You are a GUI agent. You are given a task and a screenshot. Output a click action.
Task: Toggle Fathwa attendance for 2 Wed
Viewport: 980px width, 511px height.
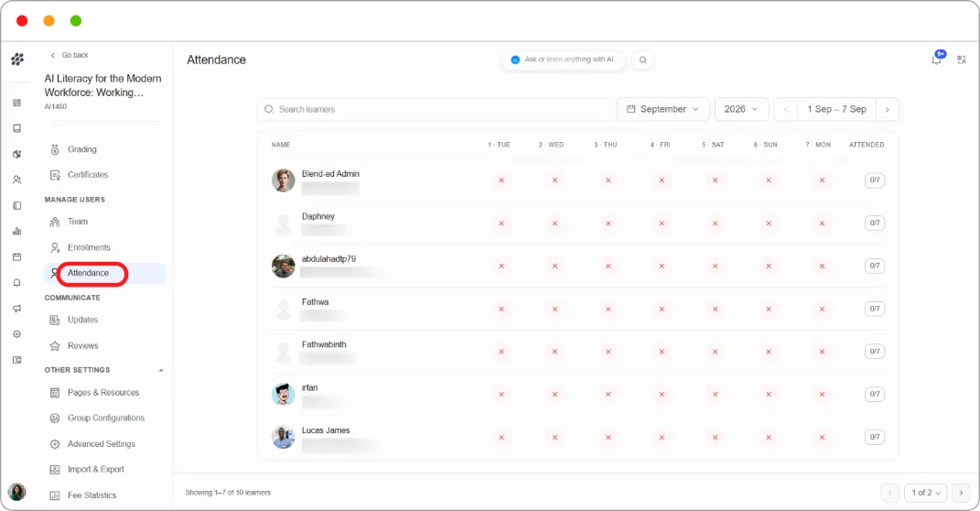point(555,309)
